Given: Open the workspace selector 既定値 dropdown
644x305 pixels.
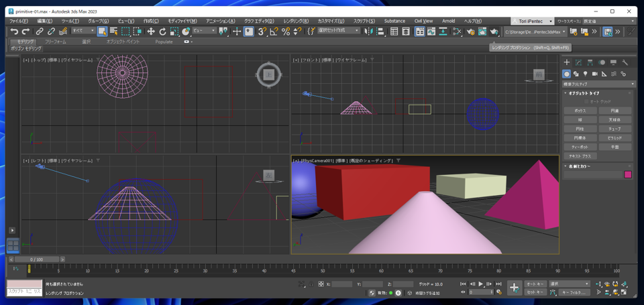Looking at the screenshot, I should 608,21.
